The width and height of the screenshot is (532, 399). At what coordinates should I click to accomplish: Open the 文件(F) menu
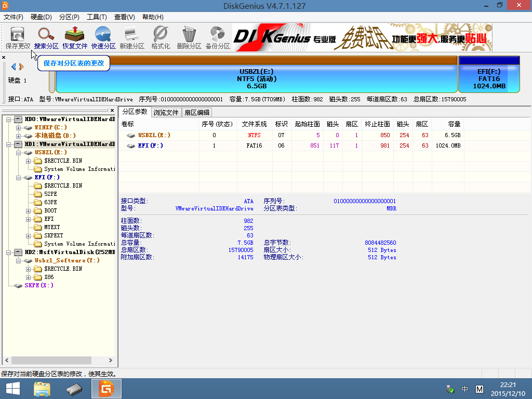coord(13,17)
